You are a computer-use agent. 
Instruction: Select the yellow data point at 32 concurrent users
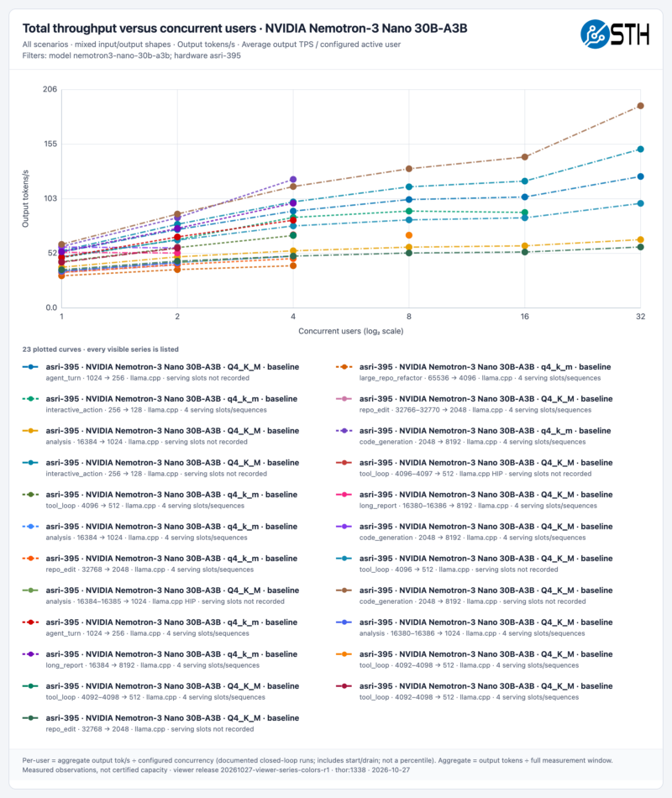[x=640, y=239]
